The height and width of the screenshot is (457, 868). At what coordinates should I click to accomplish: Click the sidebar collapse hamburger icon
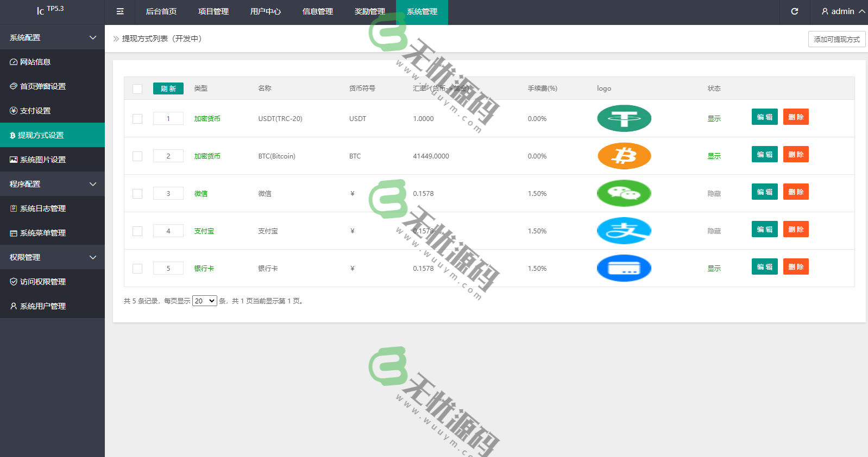click(x=120, y=11)
